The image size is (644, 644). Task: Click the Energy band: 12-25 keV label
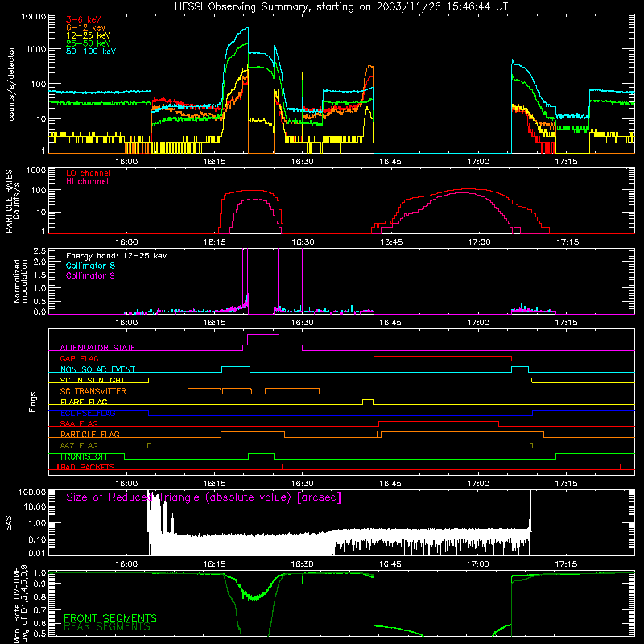click(x=117, y=256)
